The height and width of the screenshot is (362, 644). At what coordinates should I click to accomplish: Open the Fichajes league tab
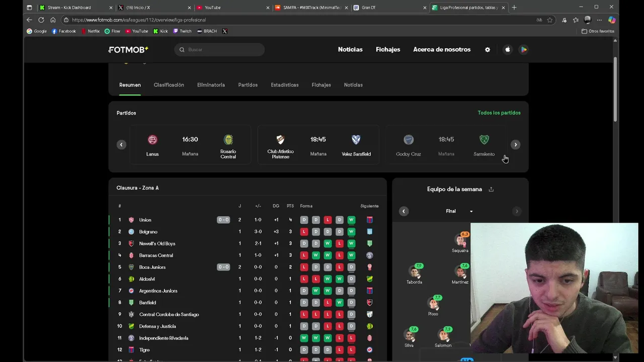coord(321,85)
